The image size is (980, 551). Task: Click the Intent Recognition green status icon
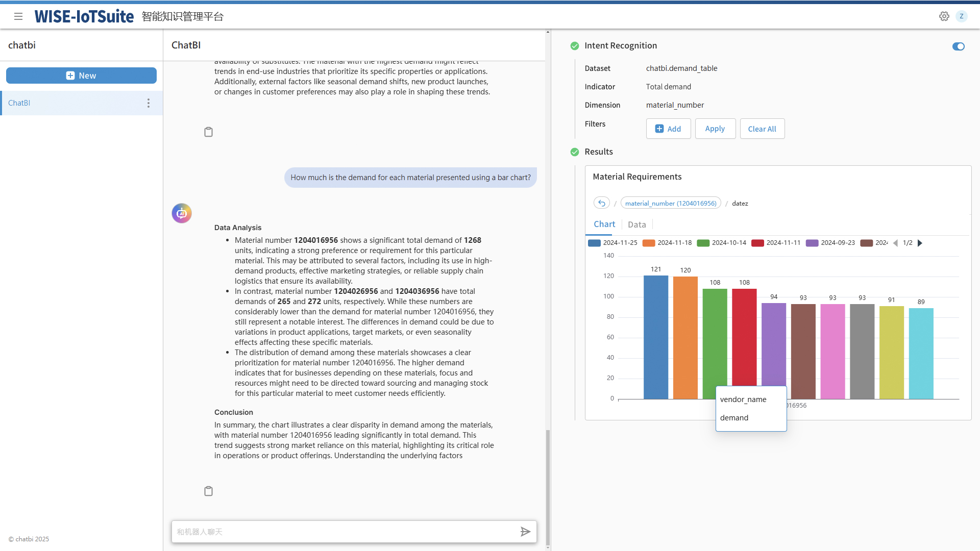pos(574,46)
